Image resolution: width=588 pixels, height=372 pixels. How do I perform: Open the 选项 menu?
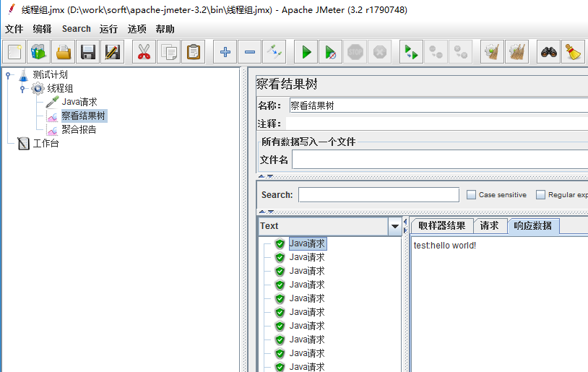137,29
